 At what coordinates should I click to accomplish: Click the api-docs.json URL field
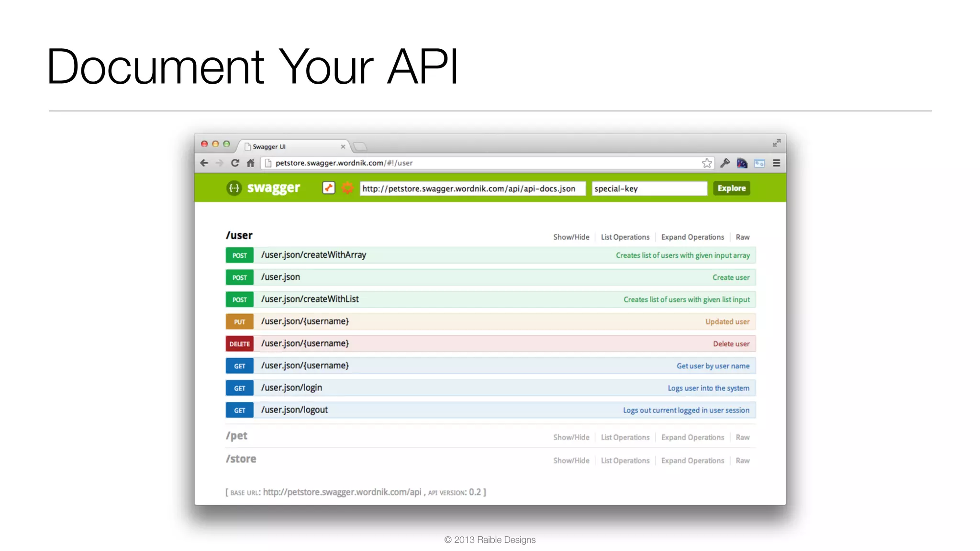click(472, 188)
